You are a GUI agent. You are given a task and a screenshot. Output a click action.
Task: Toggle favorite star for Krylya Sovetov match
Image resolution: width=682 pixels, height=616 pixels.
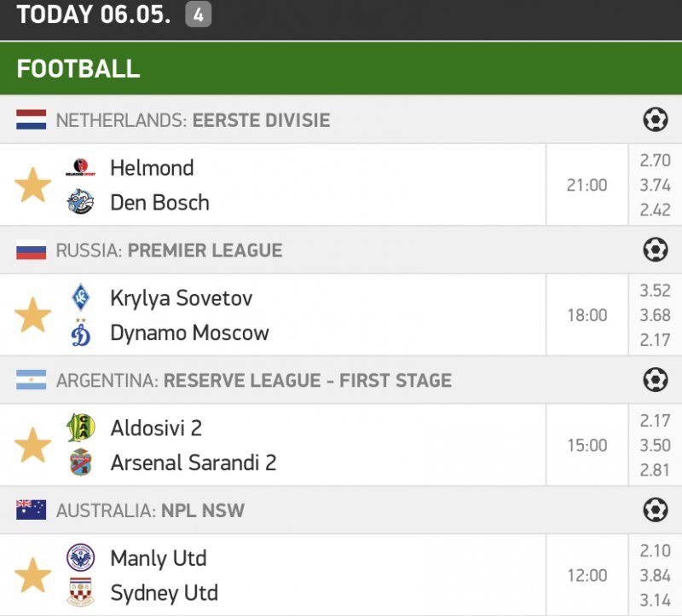click(x=33, y=315)
